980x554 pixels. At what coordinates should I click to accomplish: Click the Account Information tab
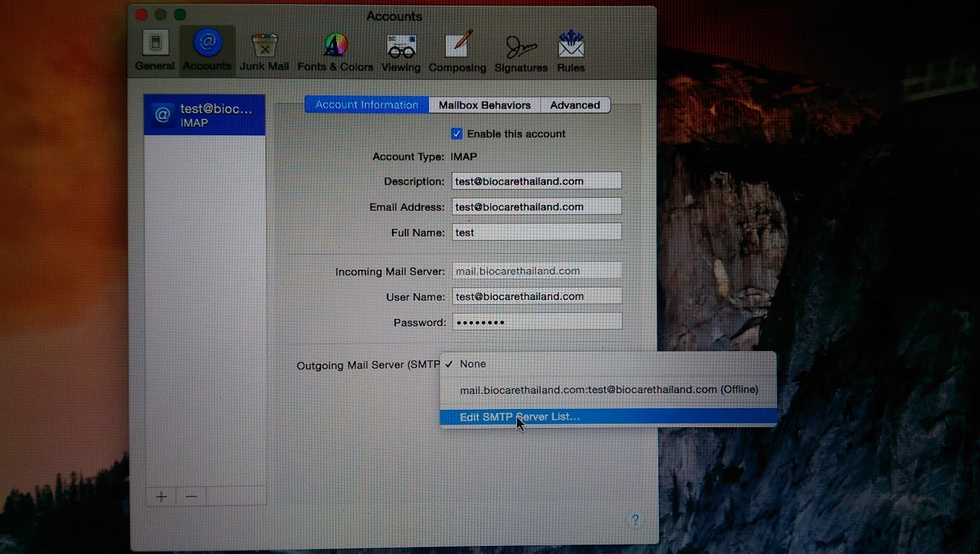[366, 105]
